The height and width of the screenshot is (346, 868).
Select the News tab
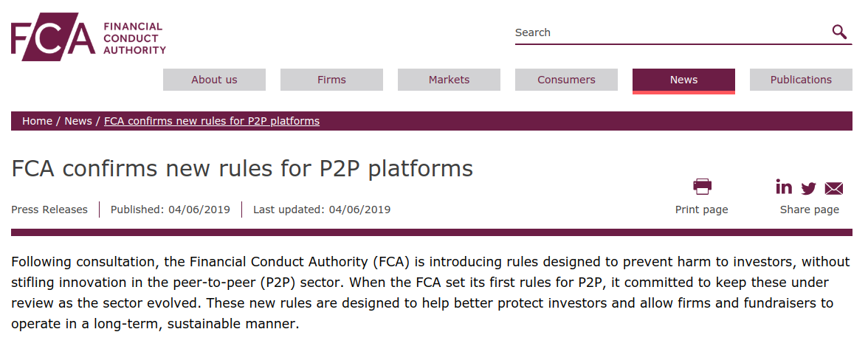683,81
